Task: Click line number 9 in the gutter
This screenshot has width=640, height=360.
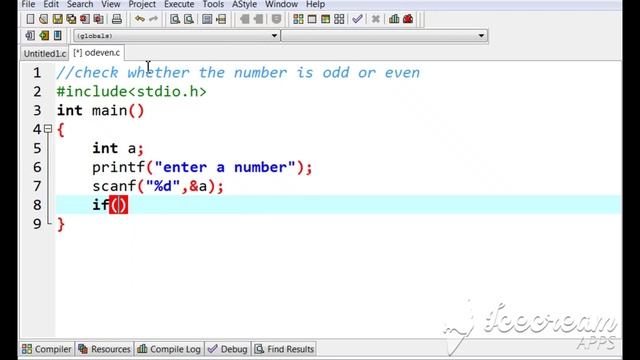Action: click(x=37, y=224)
